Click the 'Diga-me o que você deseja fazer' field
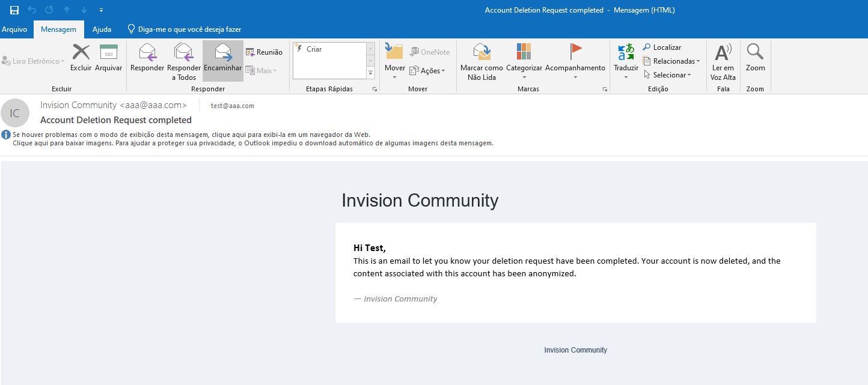The width and height of the screenshot is (868, 385). click(x=185, y=29)
